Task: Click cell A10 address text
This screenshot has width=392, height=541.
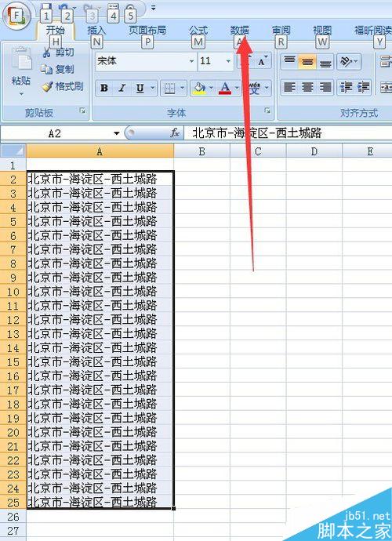Action: click(93, 292)
